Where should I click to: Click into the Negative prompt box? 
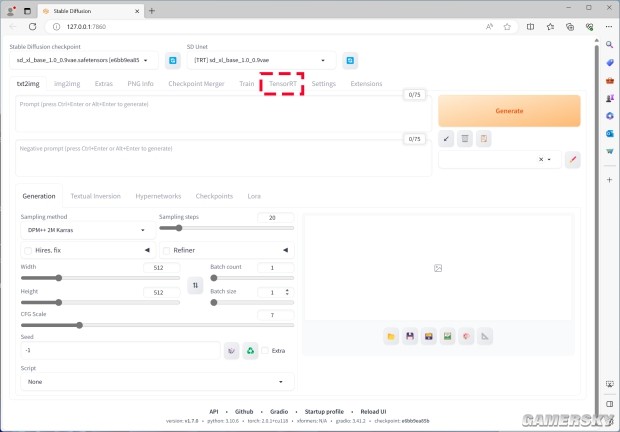coord(223,158)
